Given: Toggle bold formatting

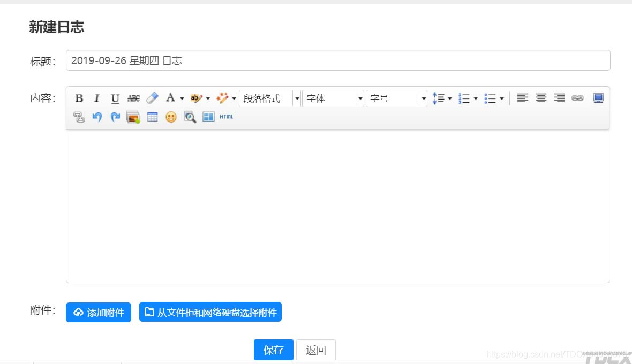Looking at the screenshot, I should point(79,98).
